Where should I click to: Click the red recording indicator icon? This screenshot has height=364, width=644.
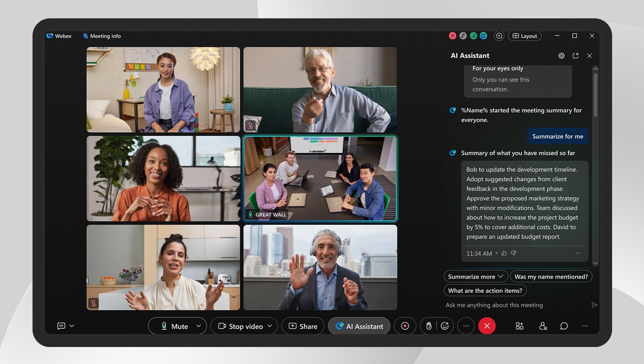[x=453, y=36]
